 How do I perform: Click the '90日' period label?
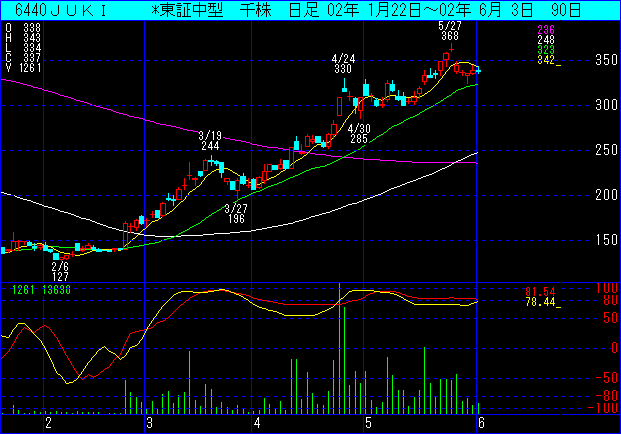pos(566,11)
